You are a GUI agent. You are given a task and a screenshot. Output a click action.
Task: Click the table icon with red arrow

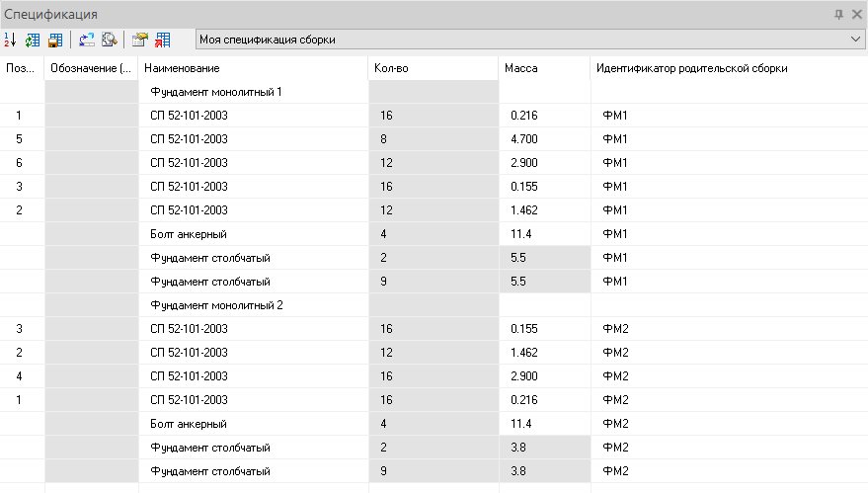[x=163, y=40]
